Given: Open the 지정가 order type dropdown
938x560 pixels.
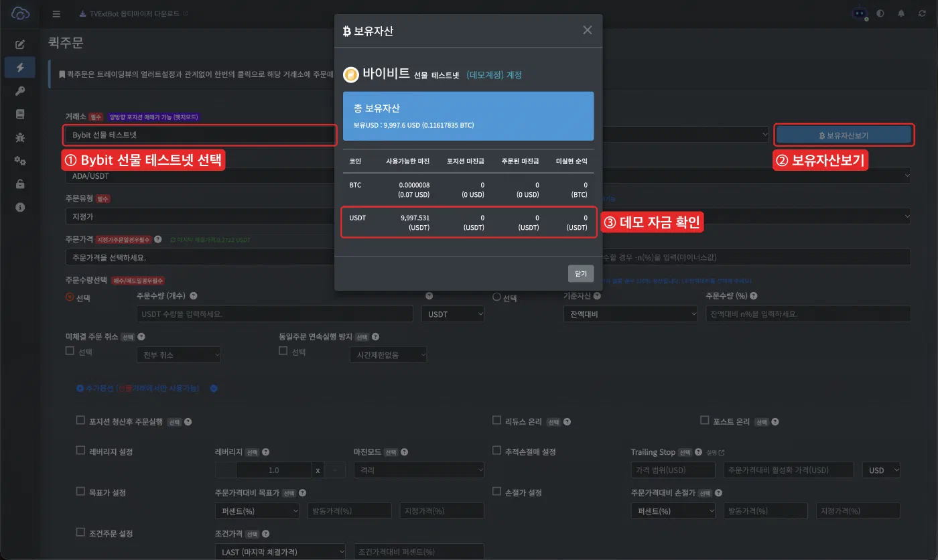Looking at the screenshot, I should click(x=200, y=216).
